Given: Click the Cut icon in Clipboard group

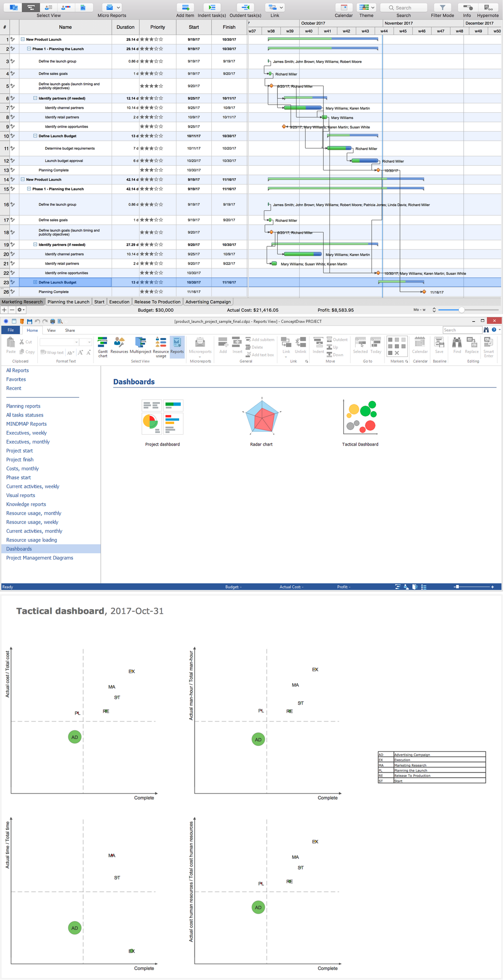Looking at the screenshot, I should pyautogui.click(x=26, y=343).
